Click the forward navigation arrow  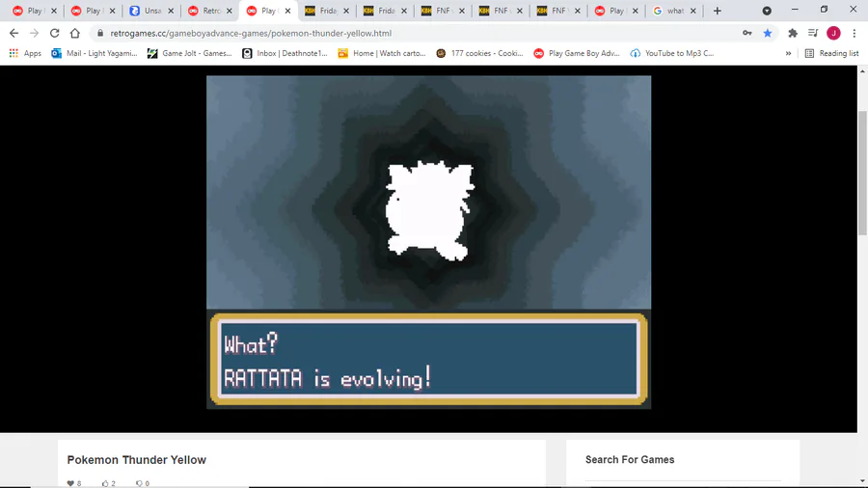(35, 33)
